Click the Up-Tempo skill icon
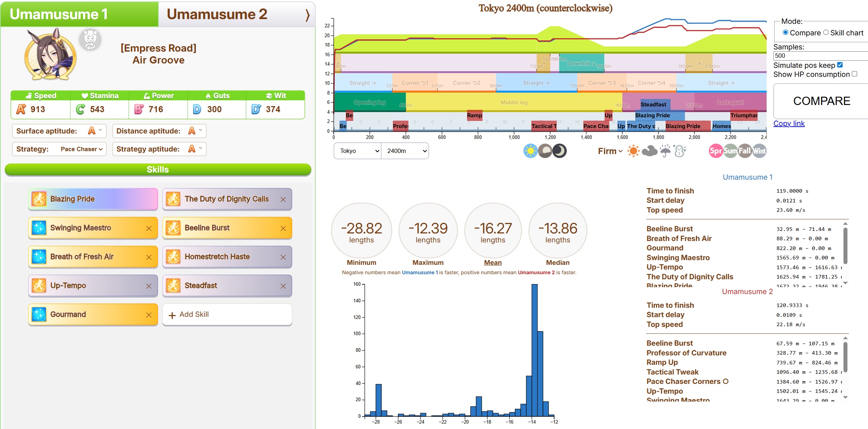Viewport: 868px width, 429px height. (39, 285)
